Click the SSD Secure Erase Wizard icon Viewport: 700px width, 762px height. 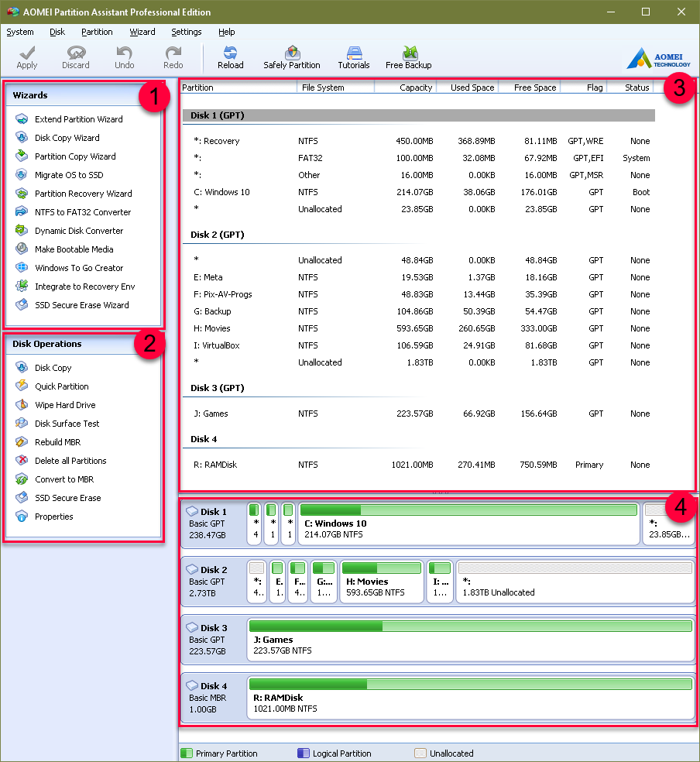[22, 304]
